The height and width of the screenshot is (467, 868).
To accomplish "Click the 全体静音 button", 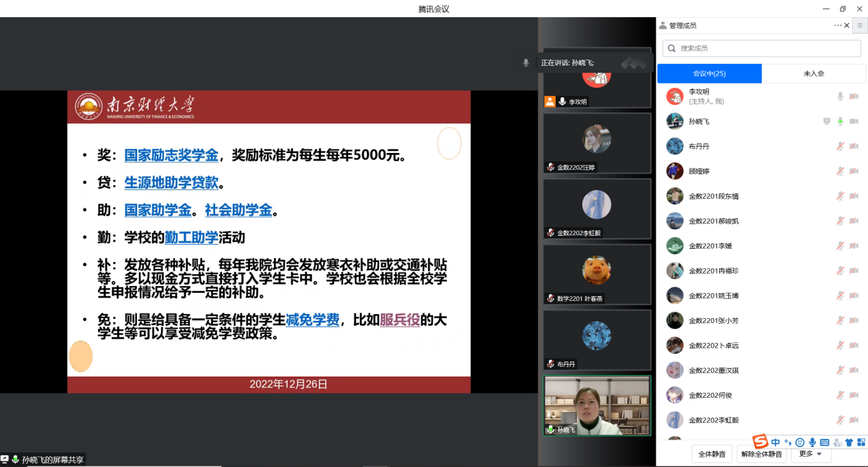I will tap(712, 454).
